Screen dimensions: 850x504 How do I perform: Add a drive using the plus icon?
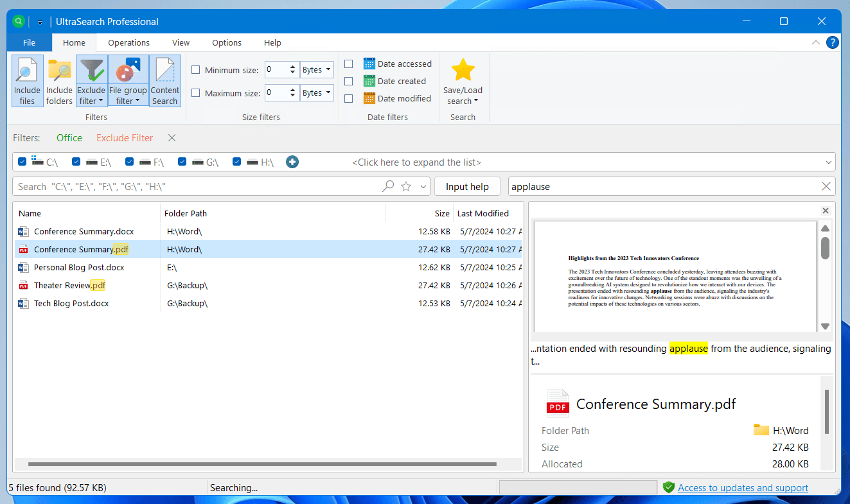[x=292, y=162]
